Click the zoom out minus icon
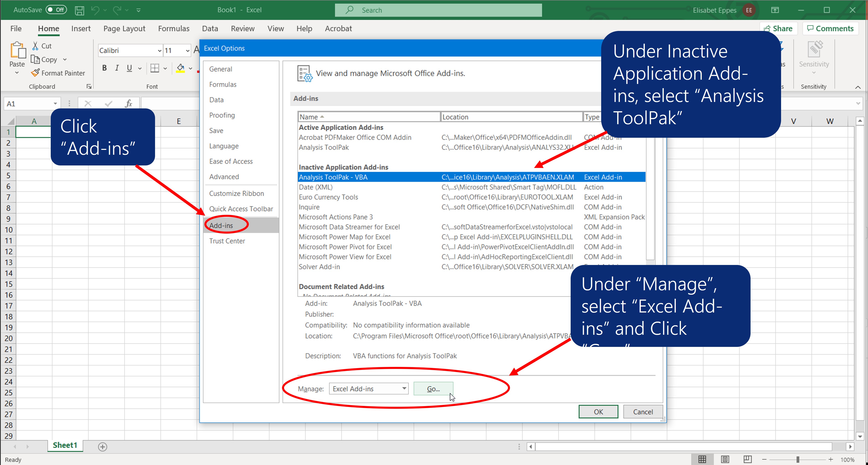Image resolution: width=868 pixels, height=465 pixels. 764,459
